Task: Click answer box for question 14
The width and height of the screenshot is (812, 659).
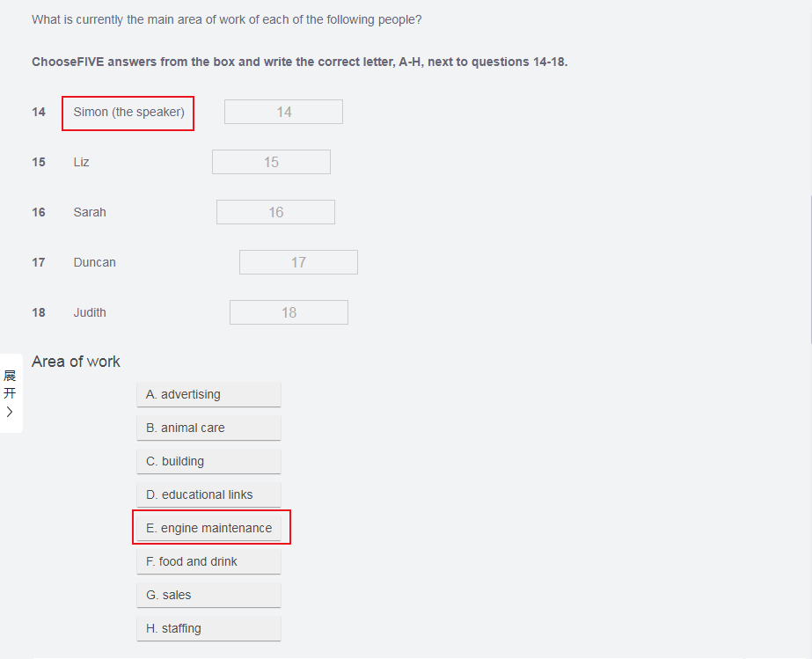Action: (283, 112)
